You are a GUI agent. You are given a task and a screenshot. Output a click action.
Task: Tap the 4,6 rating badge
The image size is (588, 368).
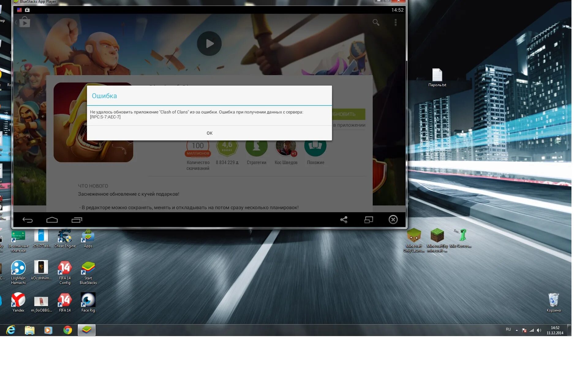coord(227,148)
